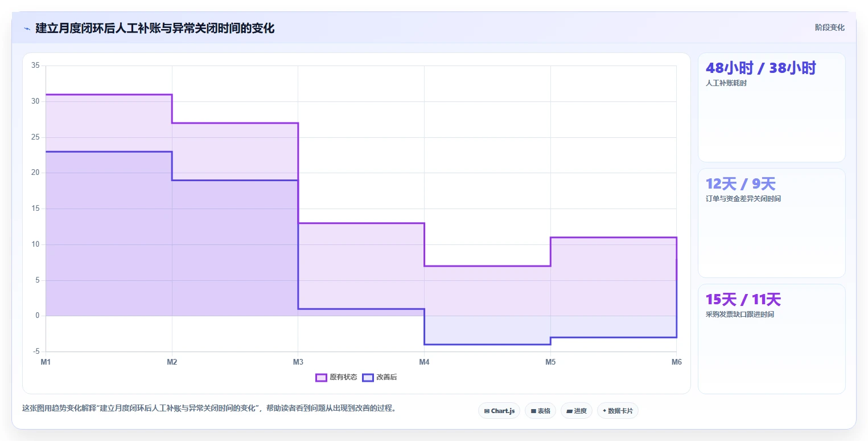Click the M4 x-axis label
This screenshot has height=441, width=868.
[x=424, y=362]
